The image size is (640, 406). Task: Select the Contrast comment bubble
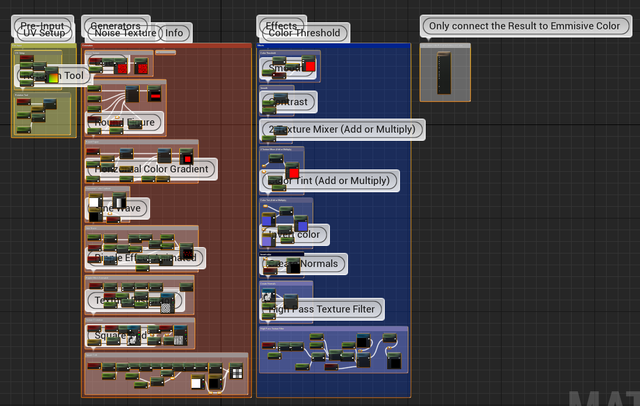pyautogui.click(x=288, y=102)
